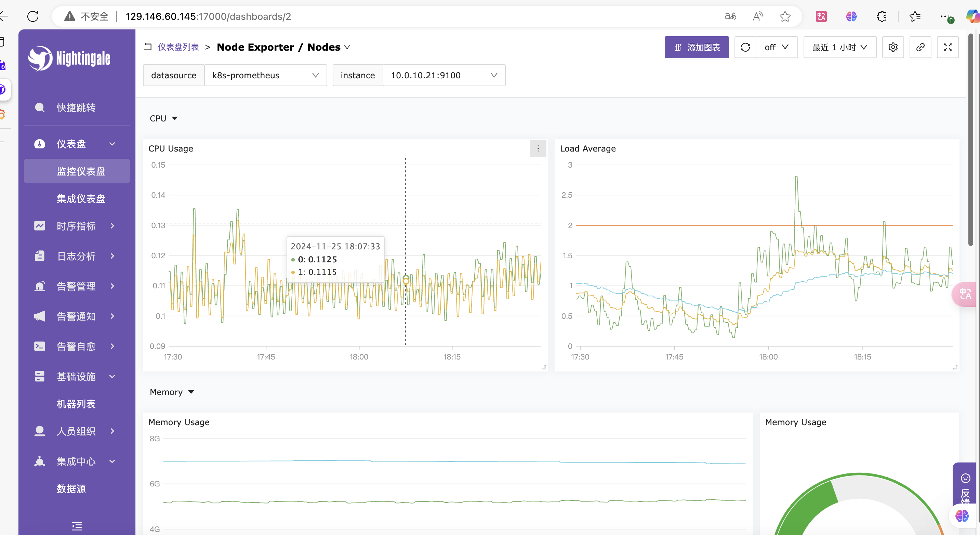
Task: Open the datasource k8s-prometheus dropdown
Action: pyautogui.click(x=265, y=75)
